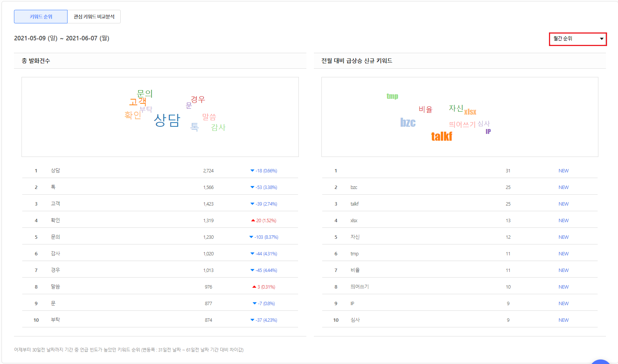The width and height of the screenshot is (618, 364).
Task: Click the word 상담 in word cloud
Action: (x=167, y=120)
